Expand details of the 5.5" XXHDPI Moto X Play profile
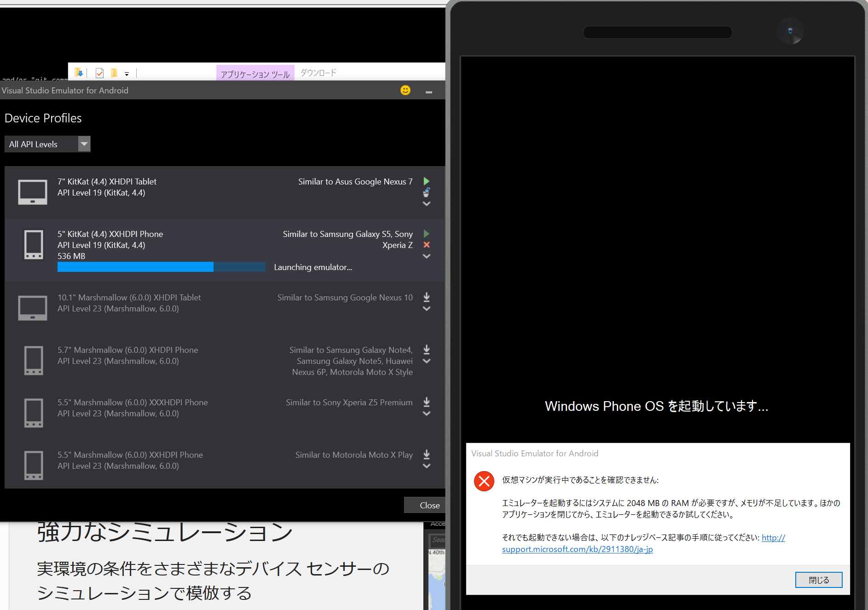This screenshot has width=868, height=610. coord(426,466)
